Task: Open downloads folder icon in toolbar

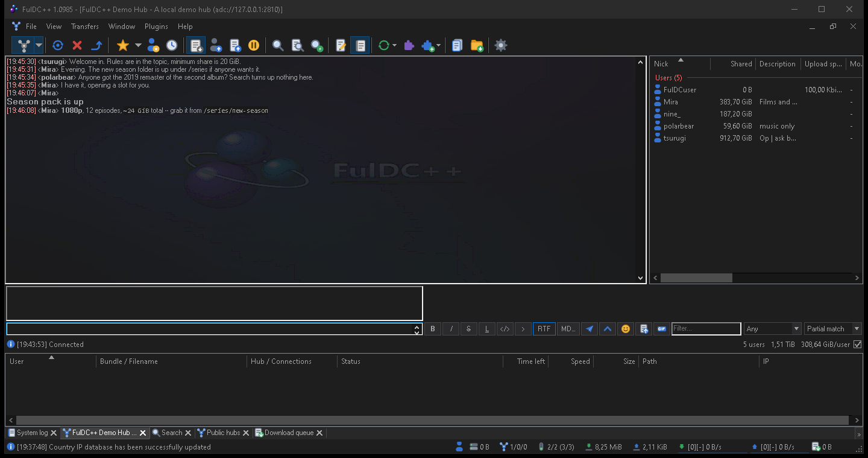Action: (477, 45)
